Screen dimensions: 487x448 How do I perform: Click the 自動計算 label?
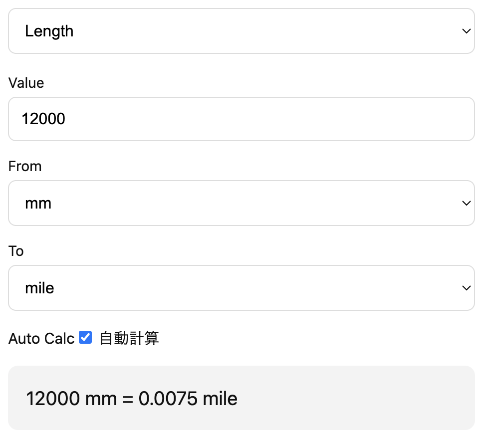coord(129,338)
